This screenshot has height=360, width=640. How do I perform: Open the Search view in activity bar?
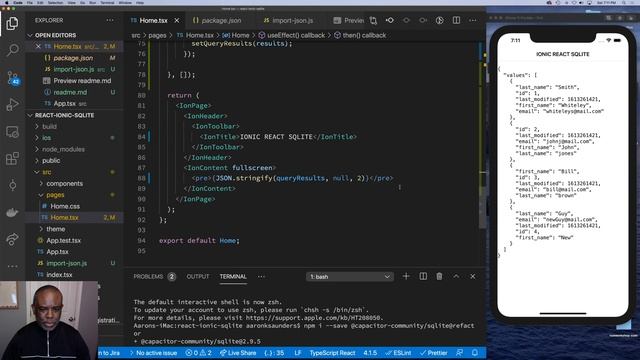[12, 50]
